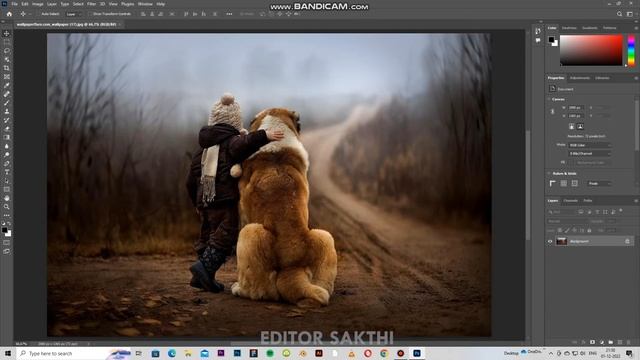Switch to the Channels tab
Screen dimensions: 640x360
[x=571, y=201]
